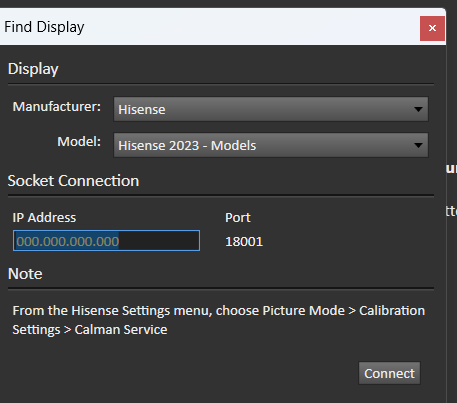Click the Socket Connection heading
Screen dimensions: 457x403
pos(73,181)
